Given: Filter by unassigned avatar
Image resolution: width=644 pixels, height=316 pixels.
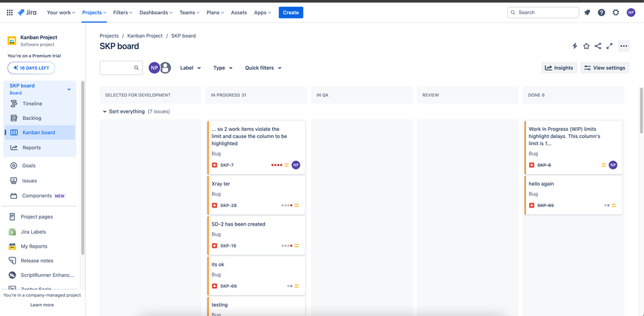Looking at the screenshot, I should (x=165, y=68).
